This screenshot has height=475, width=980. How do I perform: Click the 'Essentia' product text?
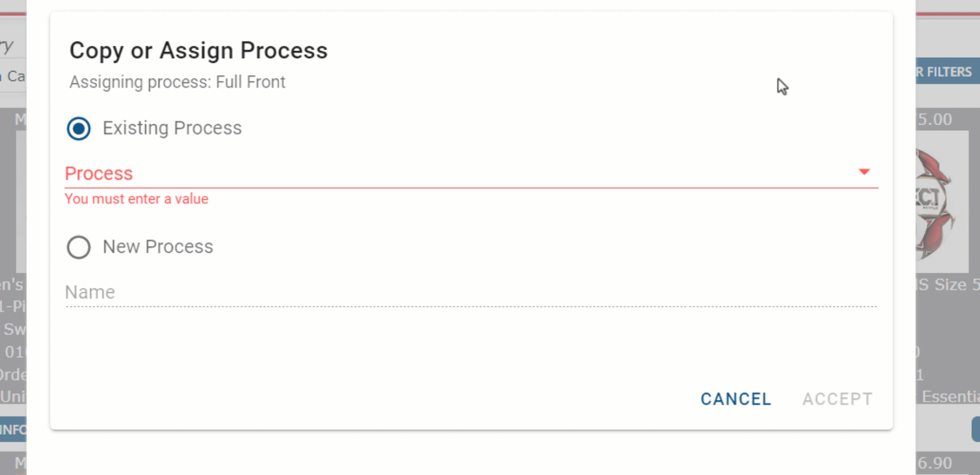(950, 397)
